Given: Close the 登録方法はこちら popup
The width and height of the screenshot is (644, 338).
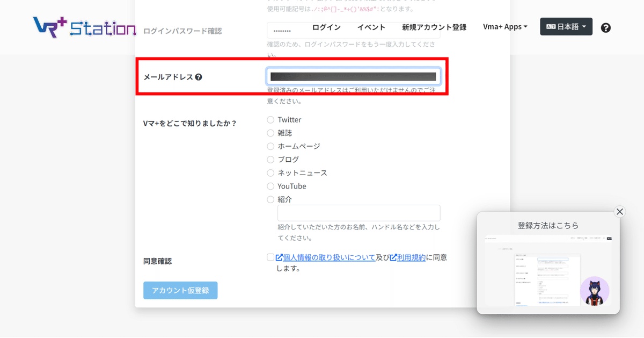Looking at the screenshot, I should [x=620, y=212].
